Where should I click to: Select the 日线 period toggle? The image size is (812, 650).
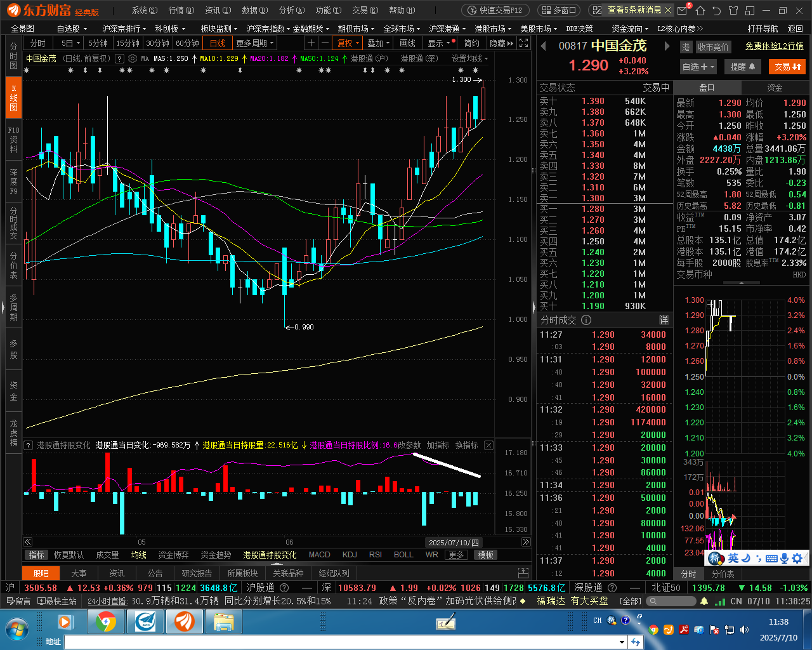[x=218, y=43]
